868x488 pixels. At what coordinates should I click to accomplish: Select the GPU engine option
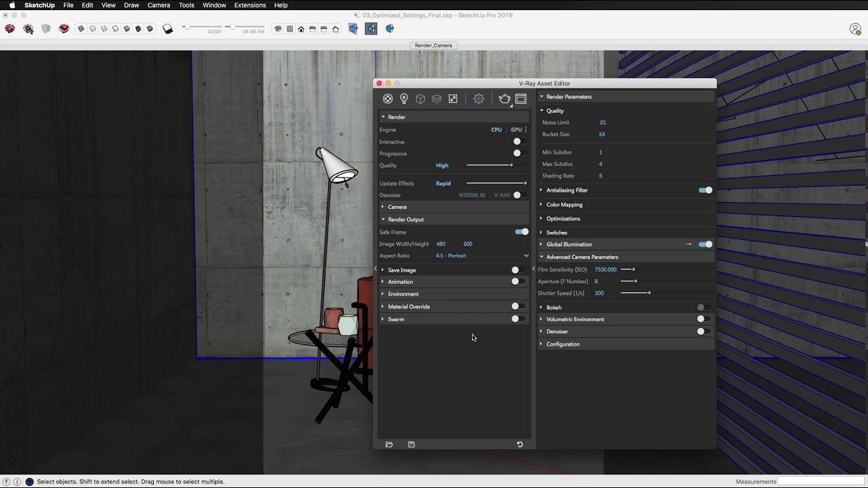coord(516,129)
